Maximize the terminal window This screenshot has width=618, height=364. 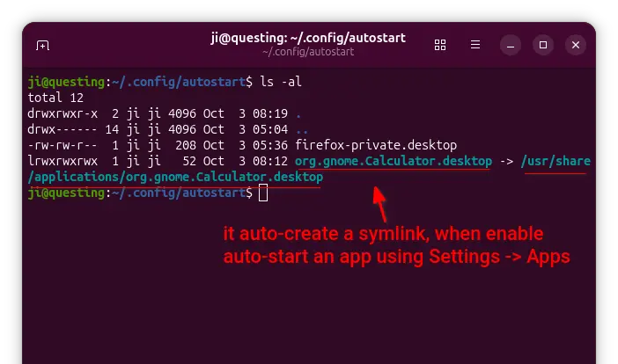point(543,45)
